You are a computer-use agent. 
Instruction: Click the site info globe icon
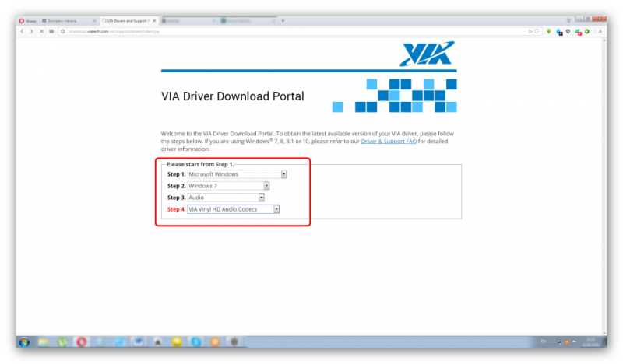63,31
